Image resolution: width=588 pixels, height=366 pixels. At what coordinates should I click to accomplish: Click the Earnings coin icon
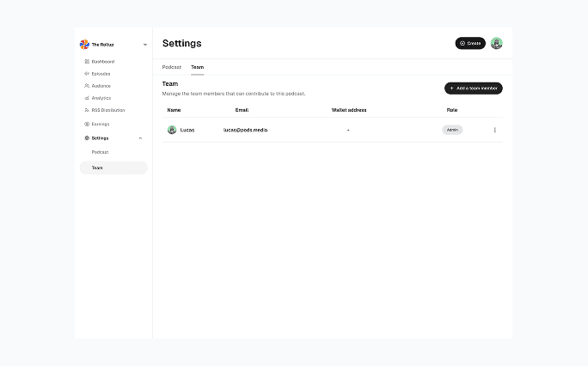tap(87, 124)
